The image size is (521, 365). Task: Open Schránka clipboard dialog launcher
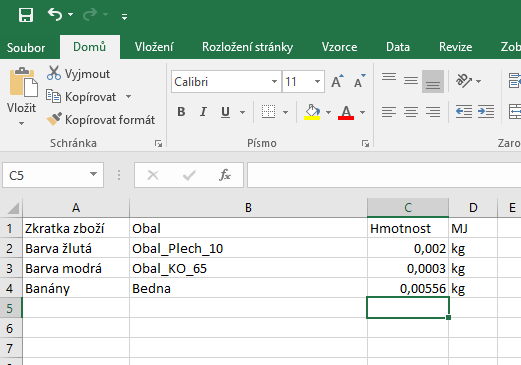click(158, 143)
